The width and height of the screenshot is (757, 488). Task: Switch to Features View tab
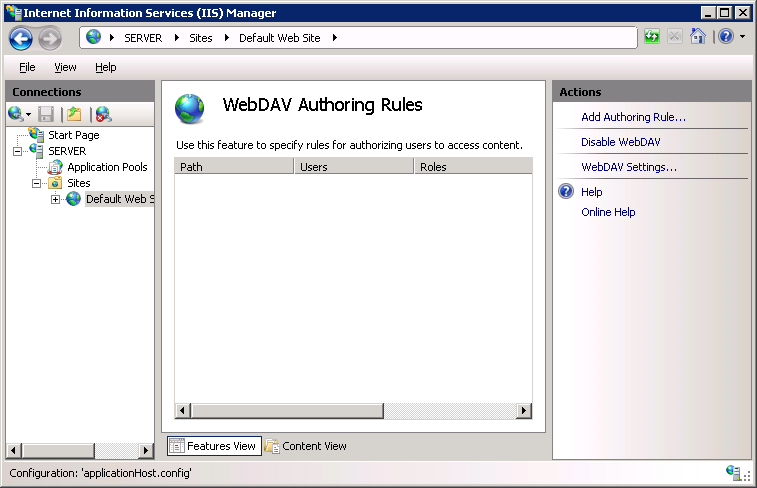tap(214, 446)
